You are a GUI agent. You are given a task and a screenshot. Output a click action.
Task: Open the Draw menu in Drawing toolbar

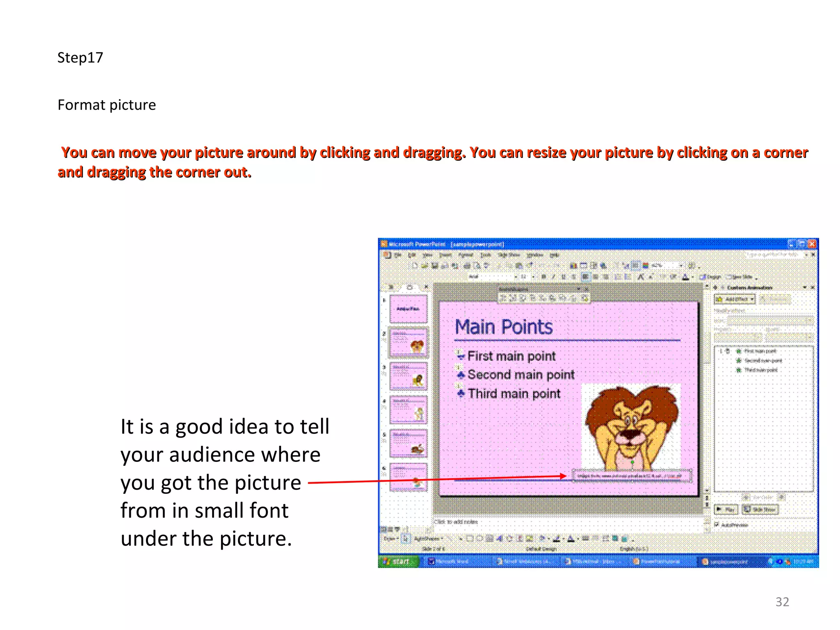point(391,539)
